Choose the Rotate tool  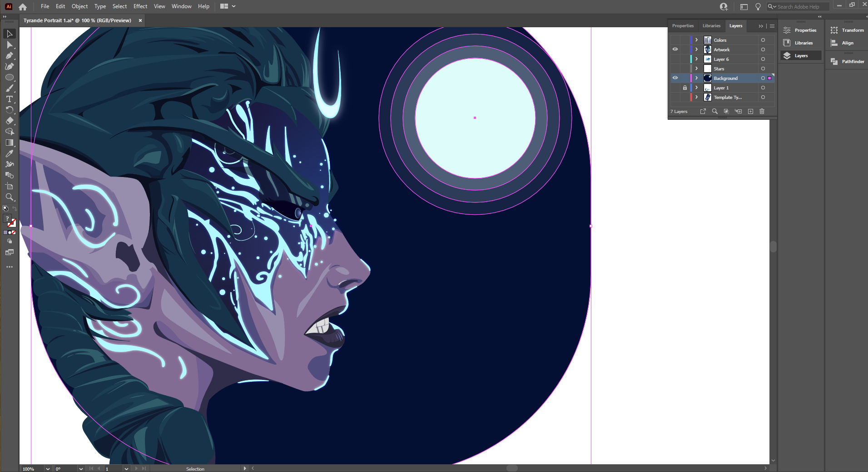[9, 110]
